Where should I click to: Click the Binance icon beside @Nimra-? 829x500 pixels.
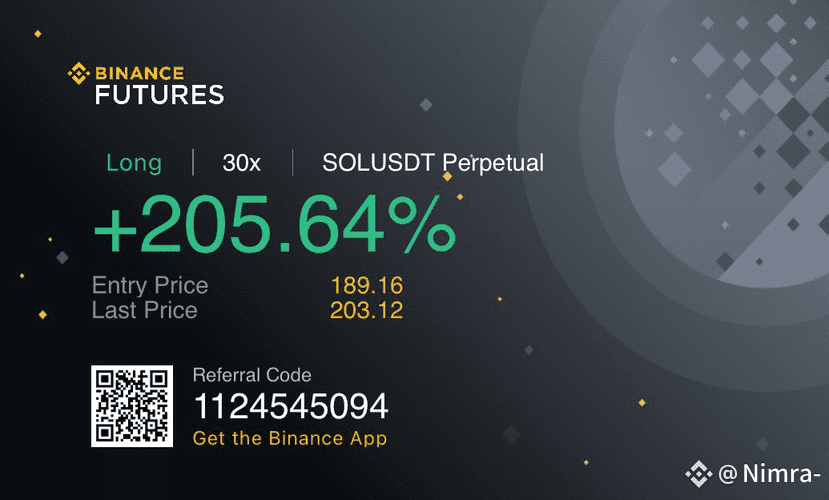[x=699, y=474]
